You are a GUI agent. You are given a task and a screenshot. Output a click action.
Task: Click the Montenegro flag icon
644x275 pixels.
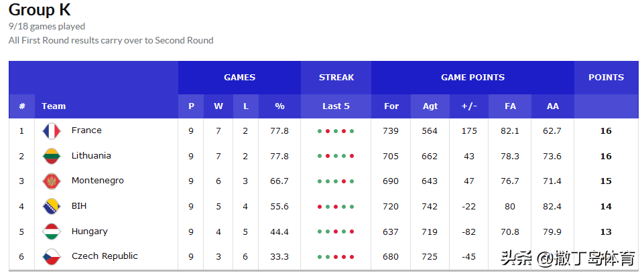(x=52, y=181)
